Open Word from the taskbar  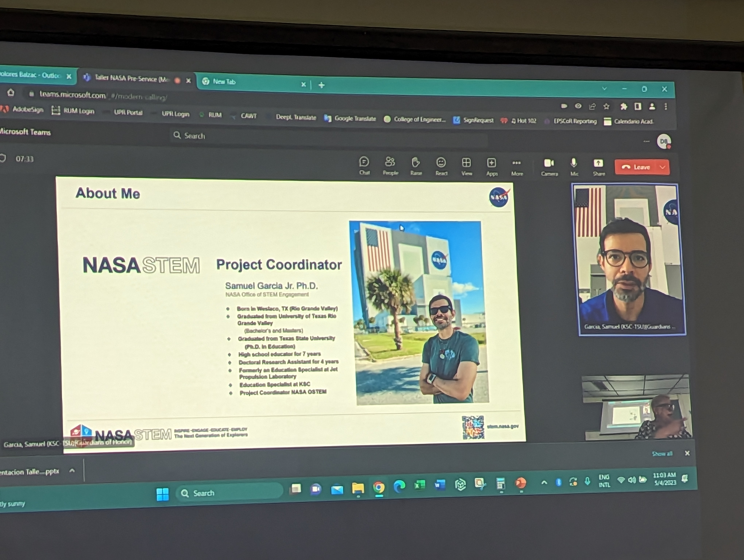440,485
